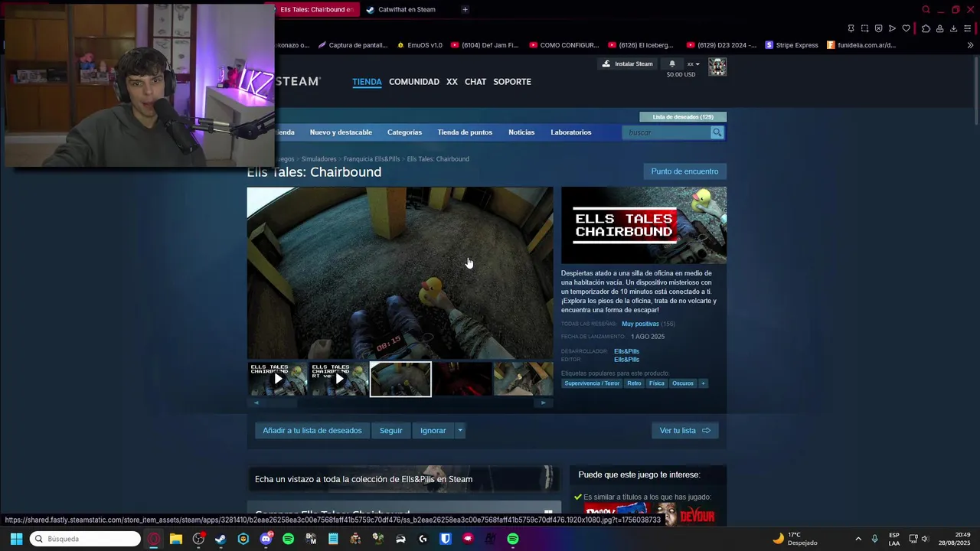Open the volume speaker icon in tray
Image resolution: width=980 pixels, height=551 pixels.
click(925, 539)
